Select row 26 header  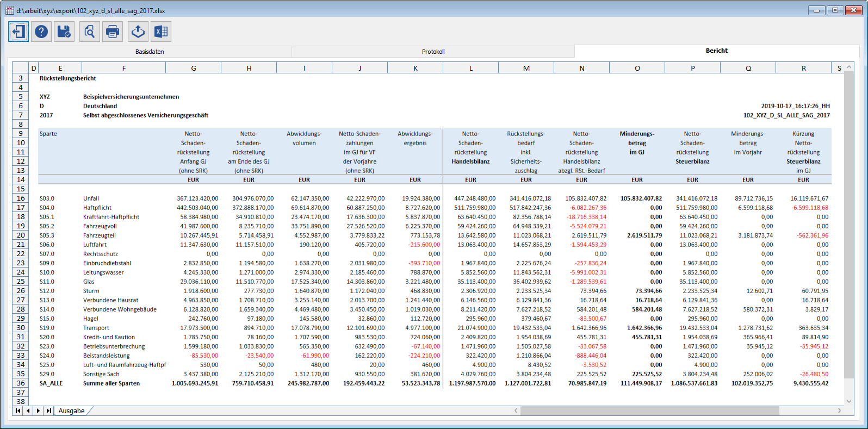[21, 291]
